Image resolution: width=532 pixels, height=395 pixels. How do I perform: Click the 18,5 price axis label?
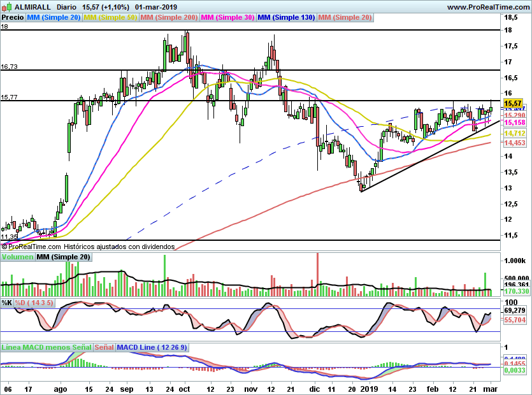tap(511, 18)
